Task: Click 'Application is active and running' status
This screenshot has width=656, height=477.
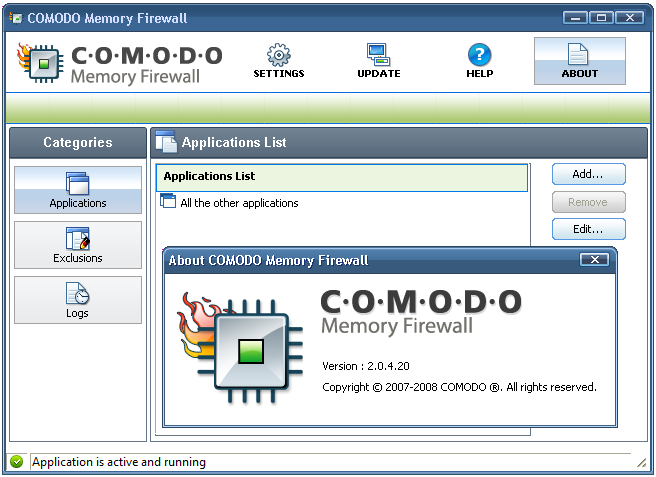Action: coord(119,462)
